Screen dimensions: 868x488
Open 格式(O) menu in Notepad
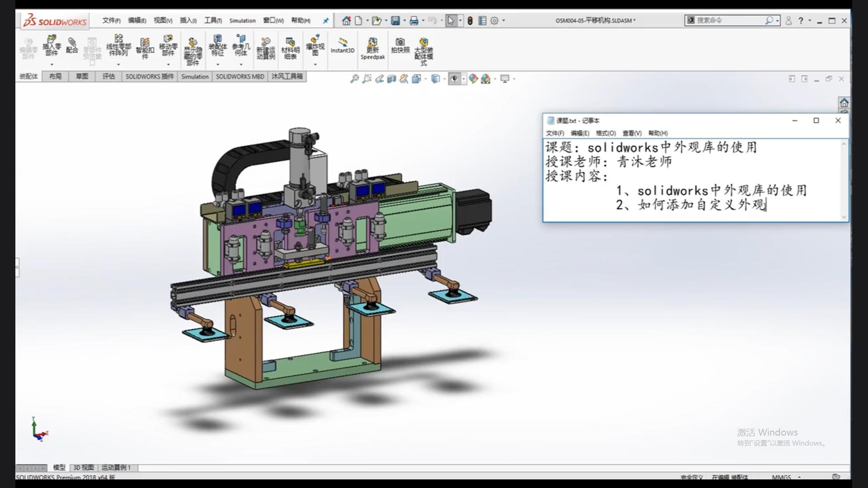pyautogui.click(x=606, y=133)
